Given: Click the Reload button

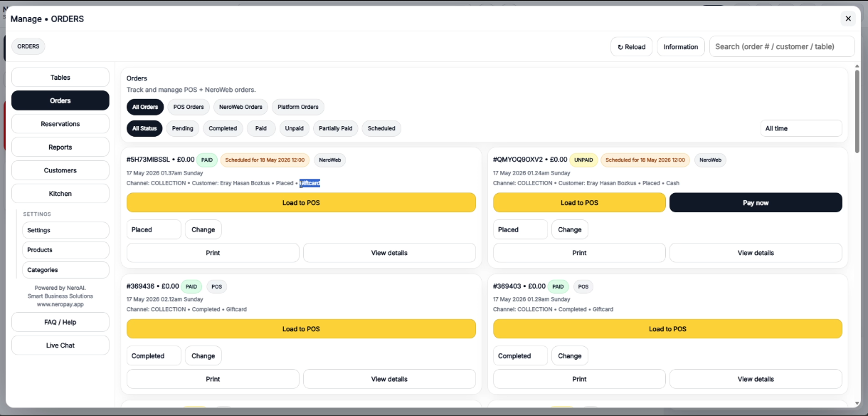Looking at the screenshot, I should tap(632, 47).
